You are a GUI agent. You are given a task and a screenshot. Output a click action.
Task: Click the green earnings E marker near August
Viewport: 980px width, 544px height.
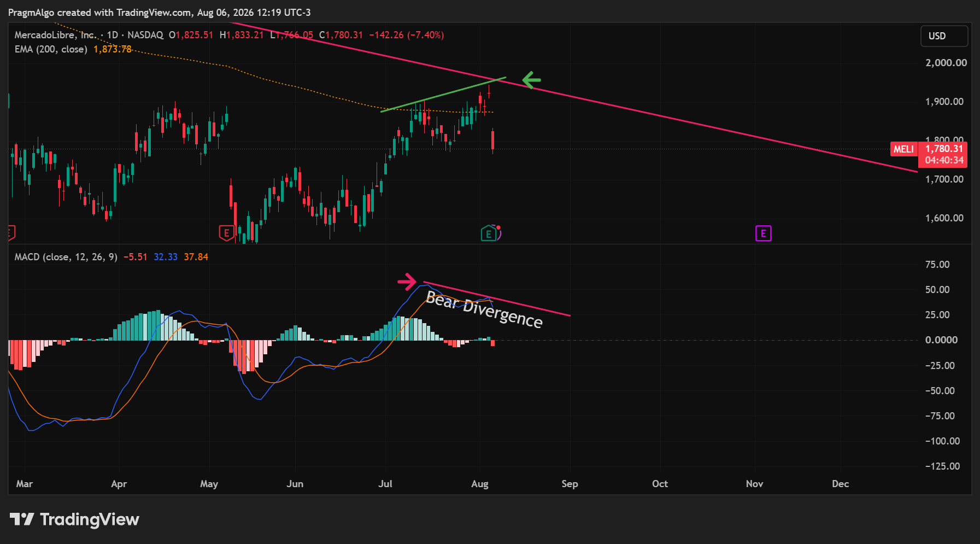(x=489, y=234)
